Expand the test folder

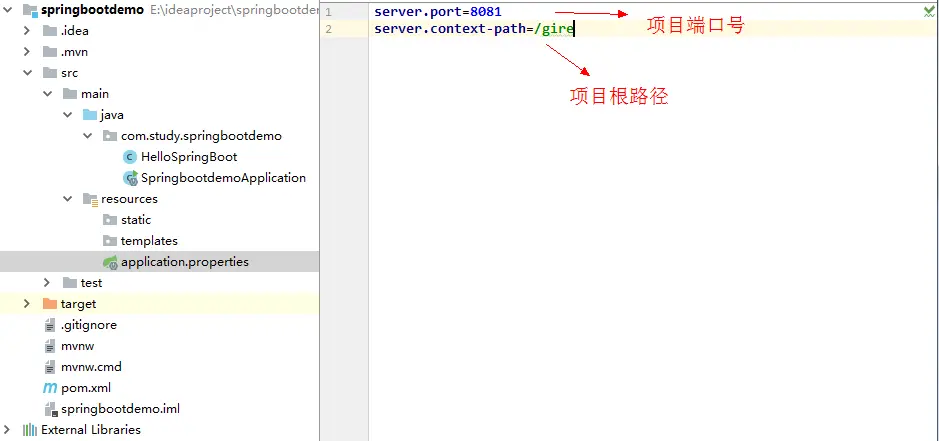[x=47, y=282]
